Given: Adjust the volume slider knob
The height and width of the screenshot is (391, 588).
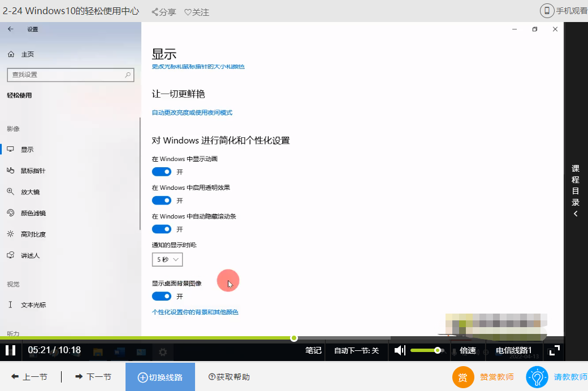Looking at the screenshot, I should [x=437, y=350].
